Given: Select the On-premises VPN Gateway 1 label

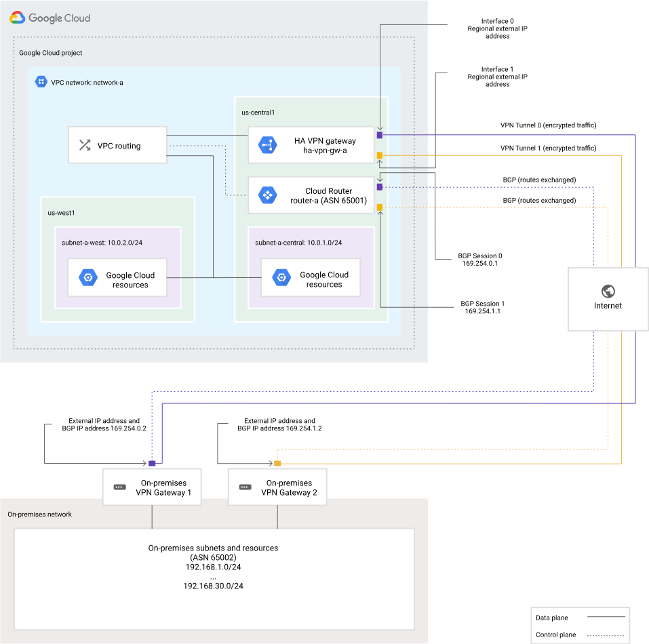Looking at the screenshot, I should (x=163, y=487).
